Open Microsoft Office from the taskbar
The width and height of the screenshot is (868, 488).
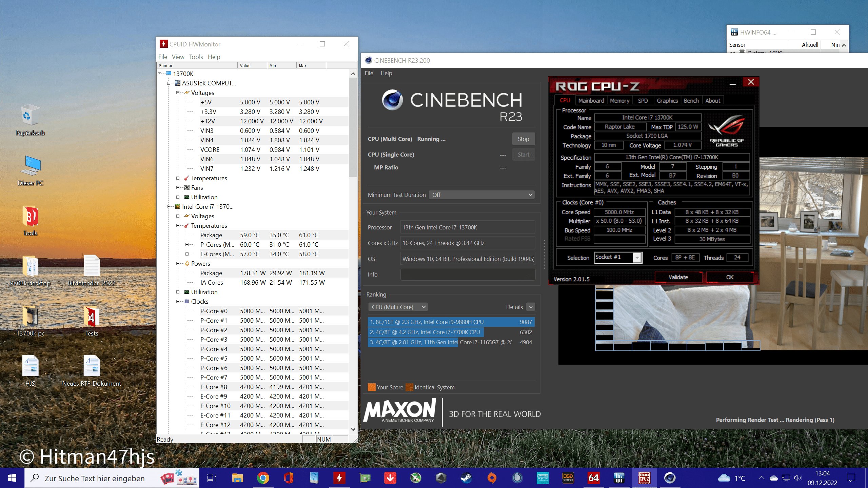(x=288, y=478)
